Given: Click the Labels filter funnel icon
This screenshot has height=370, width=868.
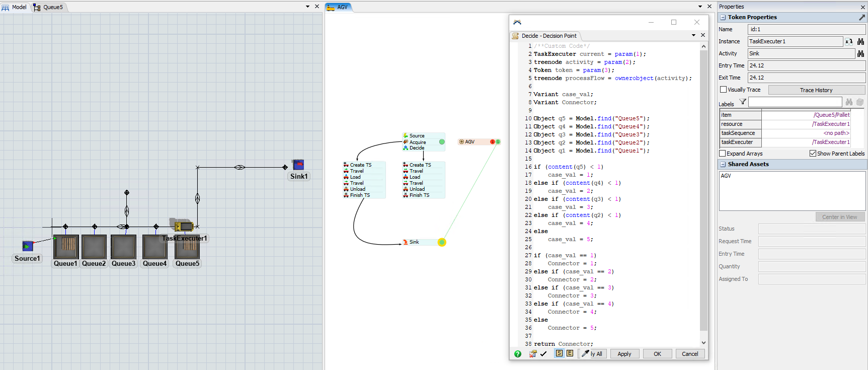Looking at the screenshot, I should click(x=743, y=102).
